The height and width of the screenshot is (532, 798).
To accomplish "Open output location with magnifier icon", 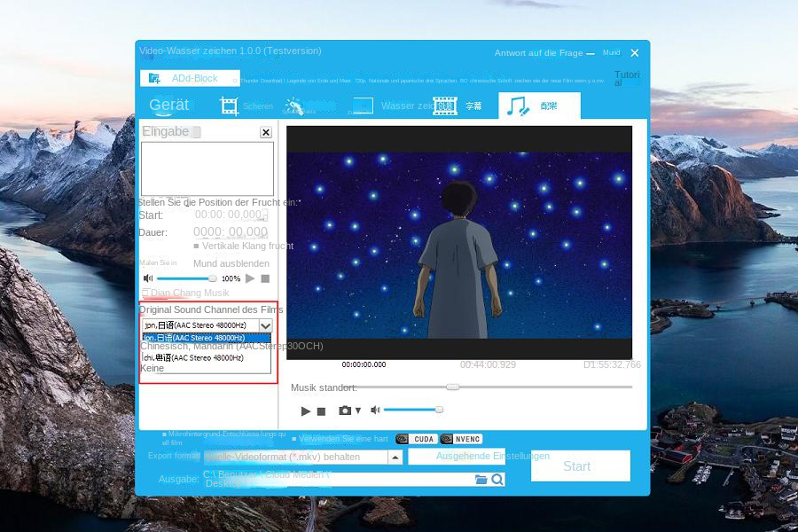I will [497, 479].
